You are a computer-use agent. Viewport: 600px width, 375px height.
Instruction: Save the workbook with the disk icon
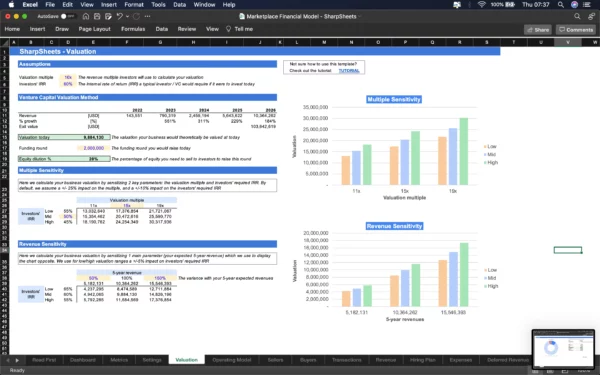pos(97,16)
